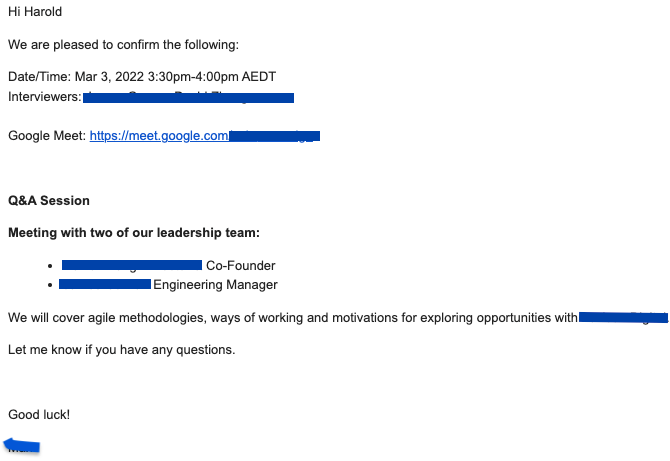
Task: Click the 'Google Meet:' label text
Action: [47, 136]
